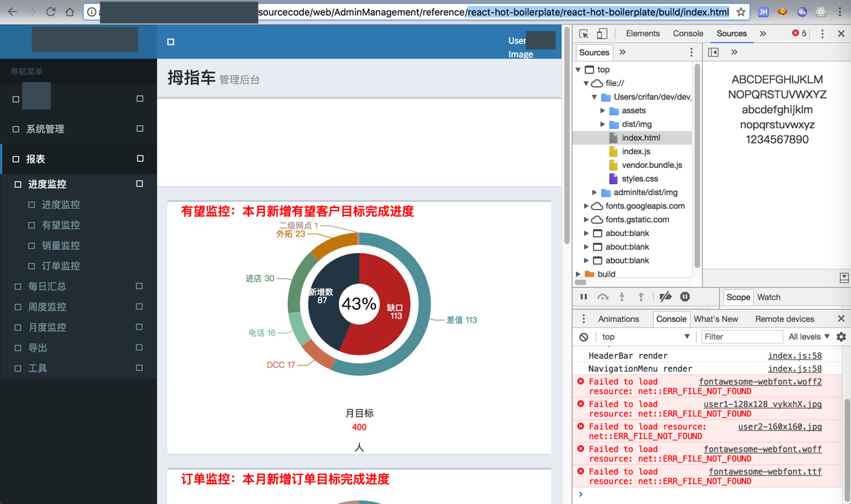The height and width of the screenshot is (504, 851).
Task: Open fontawesome-webfont.woff2 error link
Action: point(760,382)
